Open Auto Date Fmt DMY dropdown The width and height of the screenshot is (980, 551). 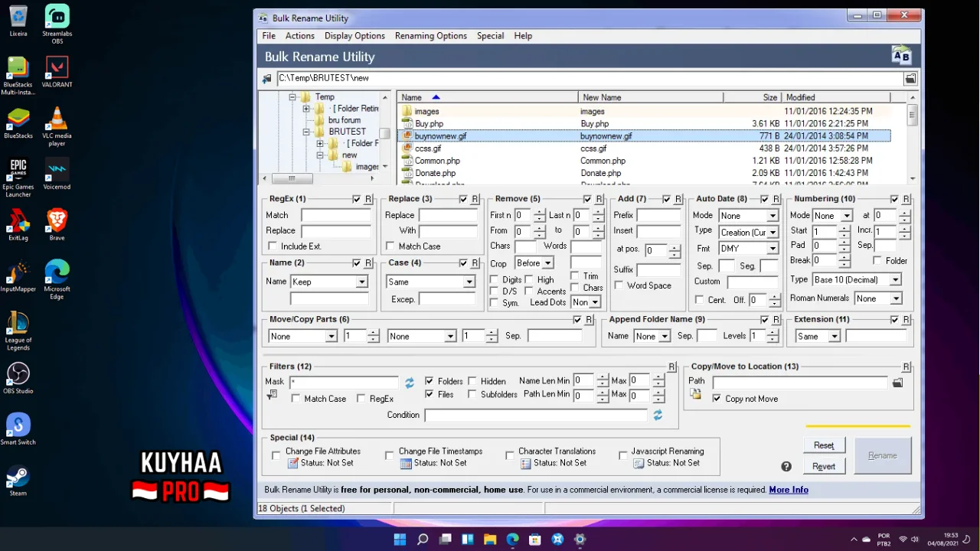coord(748,249)
